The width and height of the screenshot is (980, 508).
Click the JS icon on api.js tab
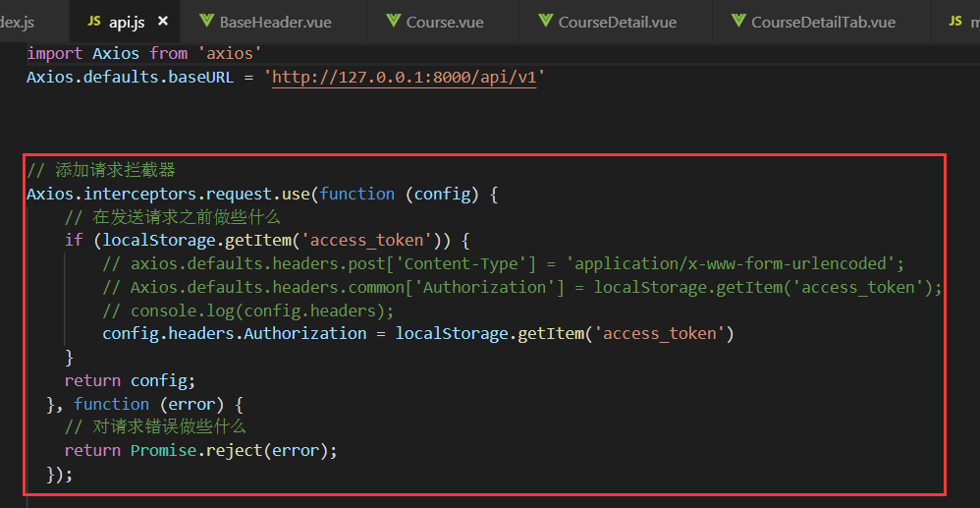pyautogui.click(x=93, y=22)
